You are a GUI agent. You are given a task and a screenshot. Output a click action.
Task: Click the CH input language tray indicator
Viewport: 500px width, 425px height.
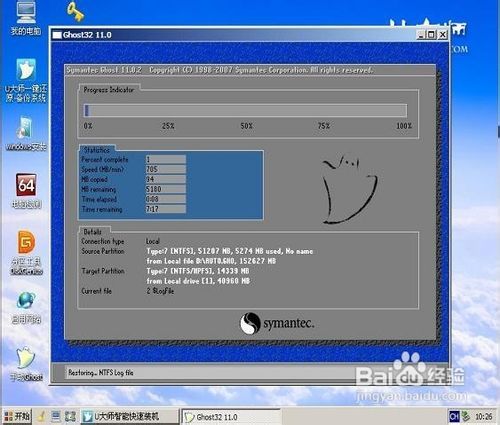454,416
